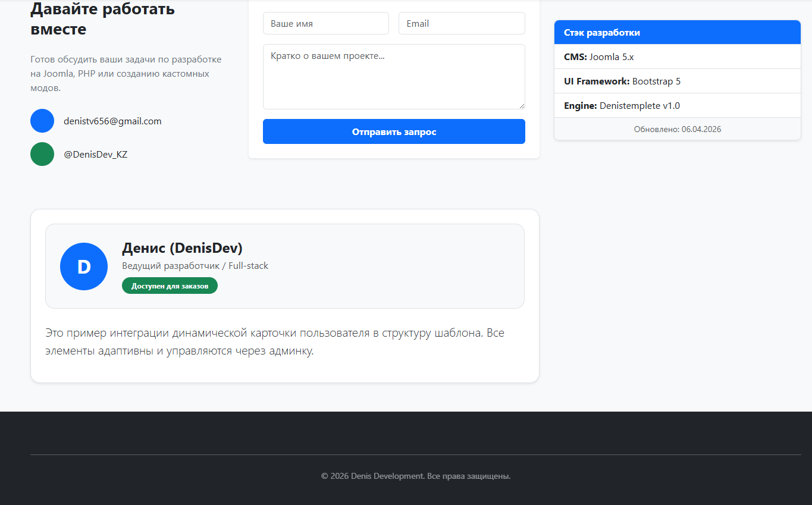The height and width of the screenshot is (505, 812).
Task: Focus the Email input field
Action: tap(462, 23)
